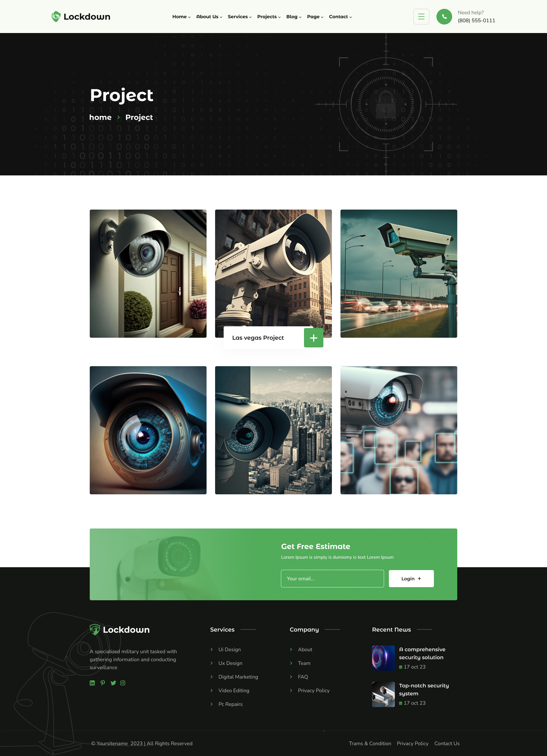Open the Ux Design service link
This screenshot has width=547, height=756.
[230, 663]
